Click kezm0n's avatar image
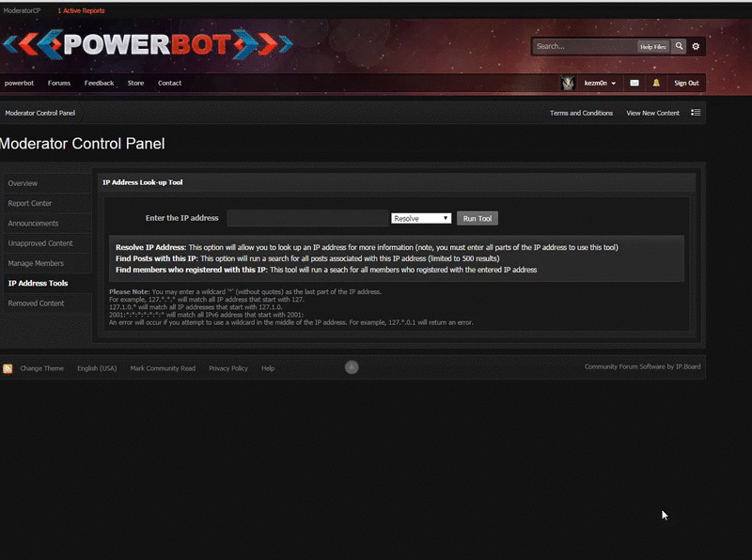The width and height of the screenshot is (752, 560). [568, 83]
